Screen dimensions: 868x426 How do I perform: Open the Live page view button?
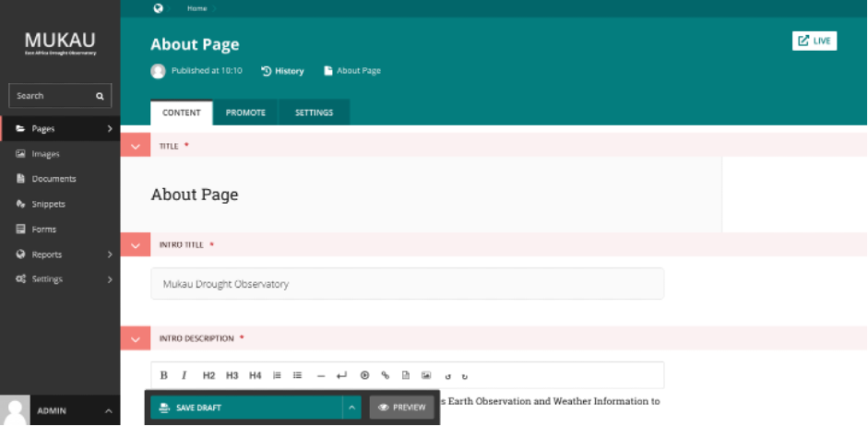[x=814, y=41]
